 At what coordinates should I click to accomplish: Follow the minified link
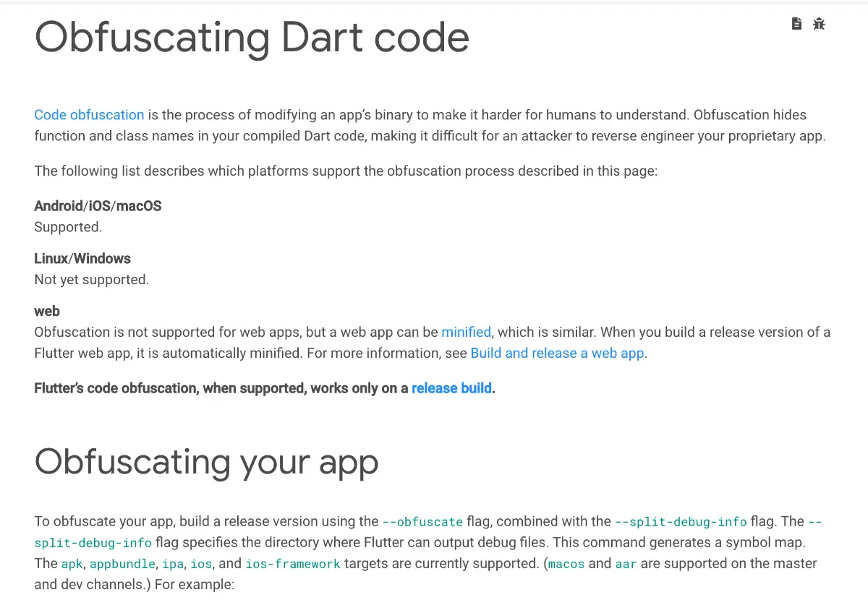click(466, 333)
